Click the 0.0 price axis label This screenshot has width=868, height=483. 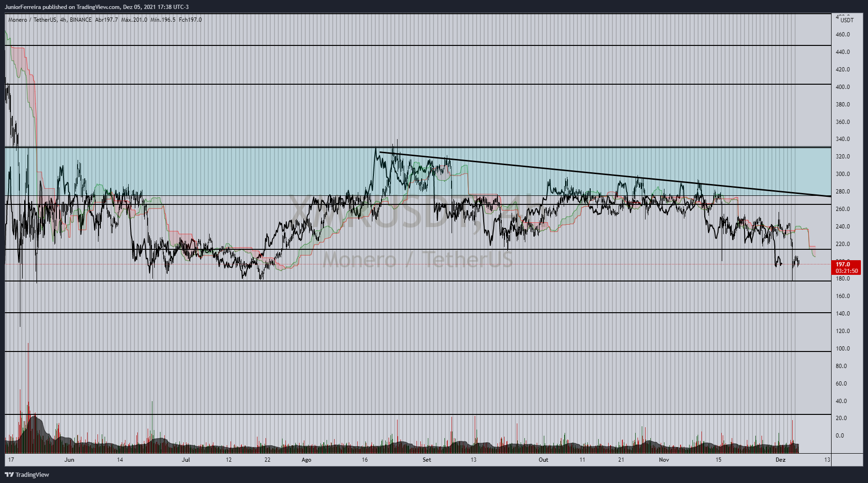[x=840, y=436]
